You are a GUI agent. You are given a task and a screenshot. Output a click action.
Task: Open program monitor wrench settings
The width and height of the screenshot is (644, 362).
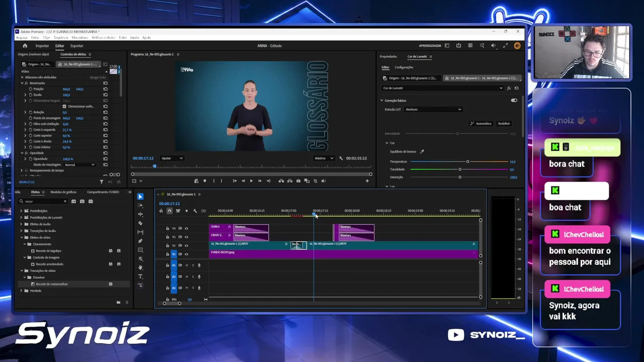point(341,158)
